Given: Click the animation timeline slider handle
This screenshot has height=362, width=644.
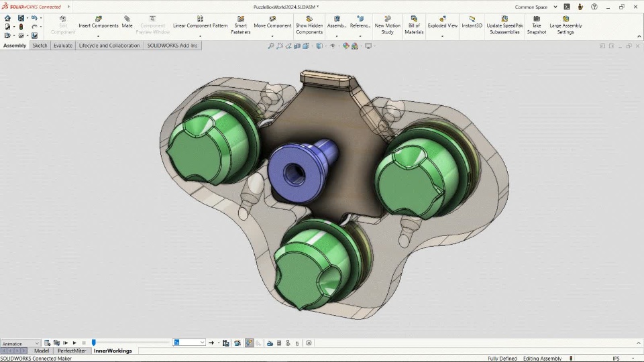Looking at the screenshot, I should 94,343.
